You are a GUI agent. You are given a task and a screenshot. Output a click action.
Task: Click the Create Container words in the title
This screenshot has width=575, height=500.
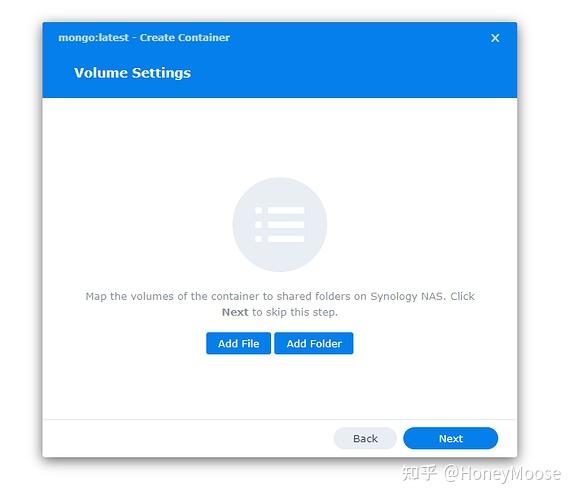click(x=185, y=37)
